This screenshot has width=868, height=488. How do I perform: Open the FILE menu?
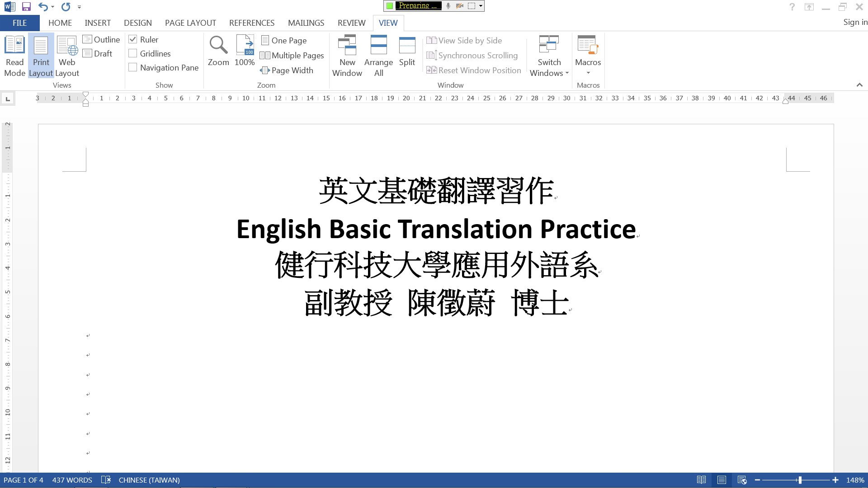(x=19, y=23)
